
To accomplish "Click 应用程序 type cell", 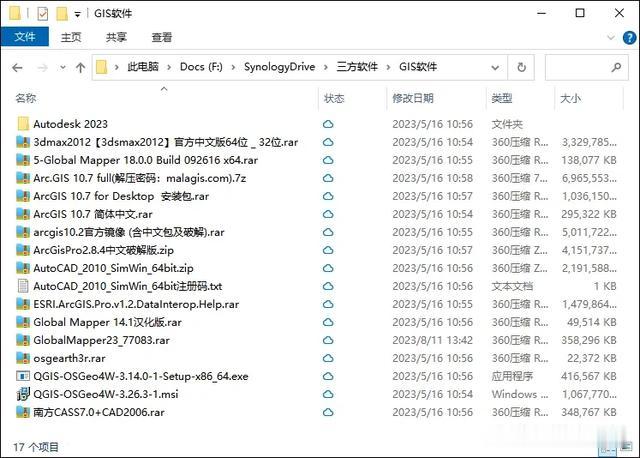I will click(512, 376).
